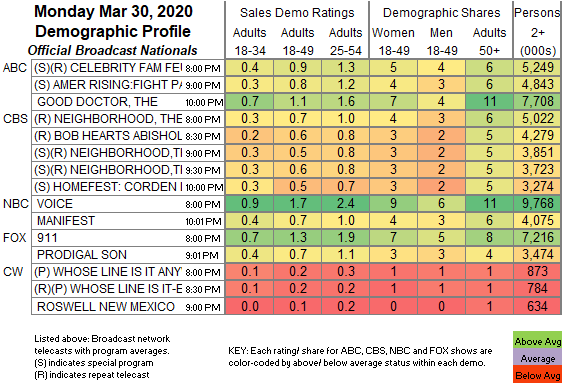Click the Below Avg red legend swatch

(537, 375)
